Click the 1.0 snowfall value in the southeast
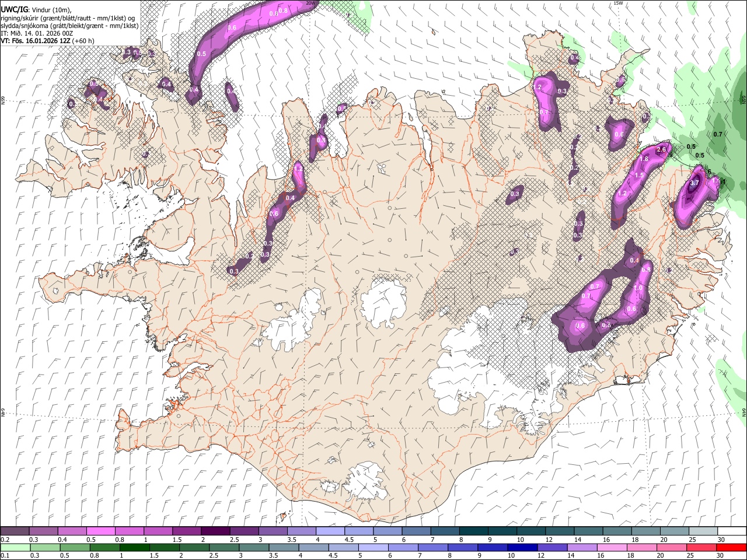The image size is (747, 560). point(638,288)
